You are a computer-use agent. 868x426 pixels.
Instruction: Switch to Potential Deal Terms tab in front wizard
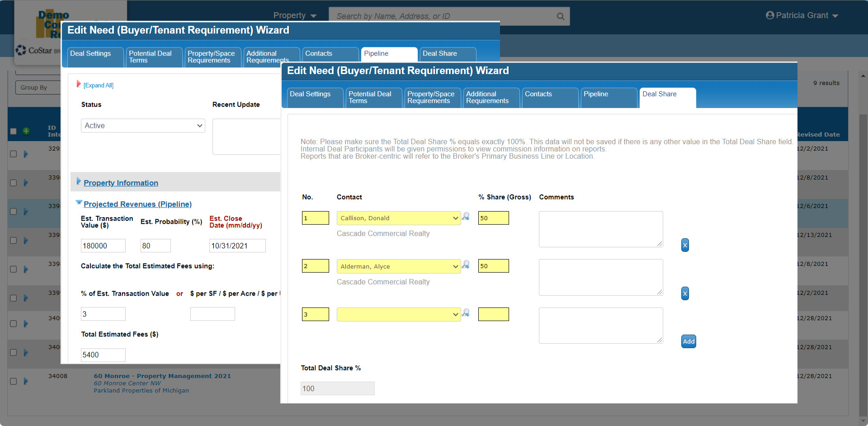click(x=373, y=97)
